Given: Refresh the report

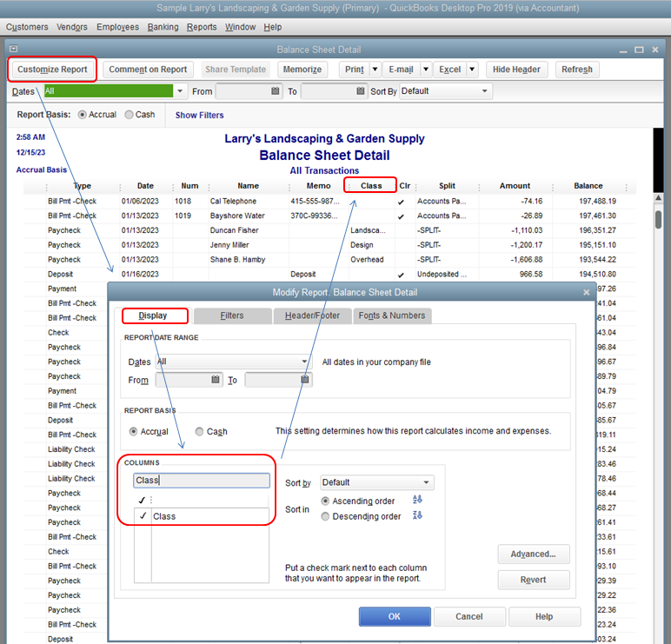Looking at the screenshot, I should coord(577,70).
